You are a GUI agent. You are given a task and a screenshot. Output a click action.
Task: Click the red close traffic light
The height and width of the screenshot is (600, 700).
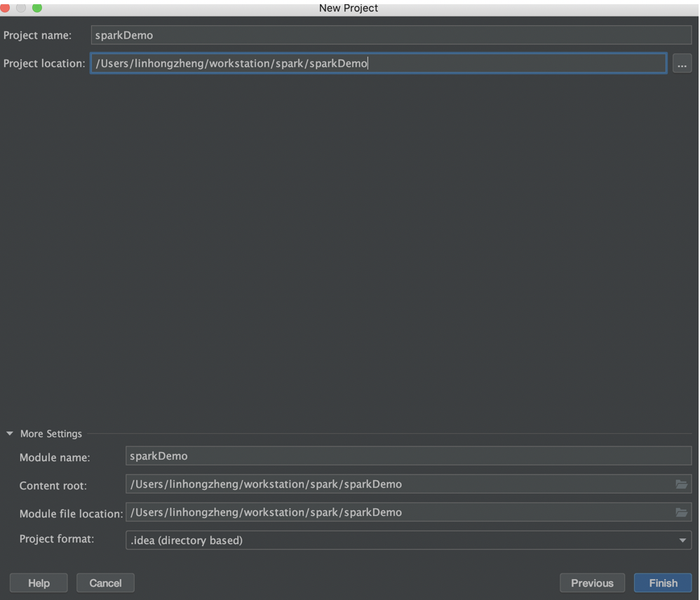tap(7, 8)
